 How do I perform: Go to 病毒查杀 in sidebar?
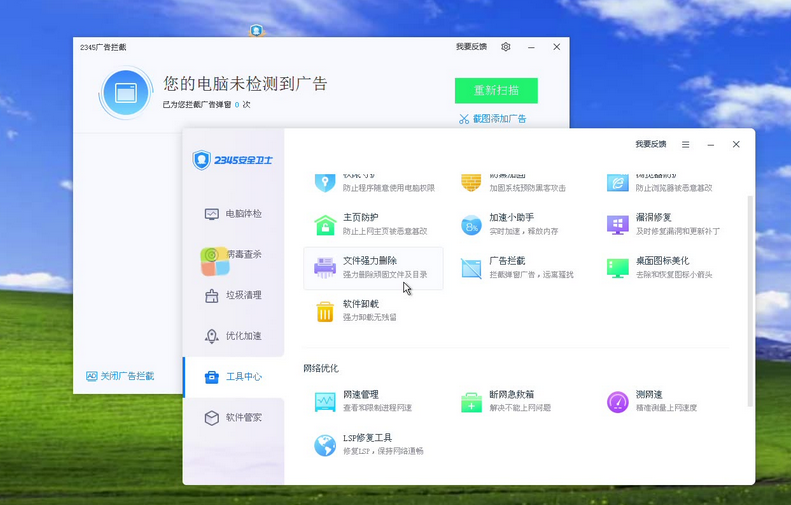[234, 254]
